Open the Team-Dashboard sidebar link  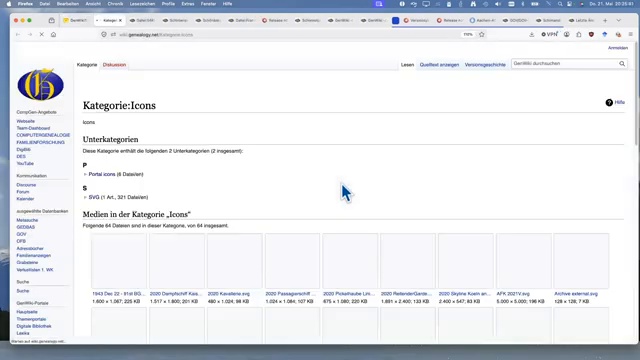pos(33,128)
